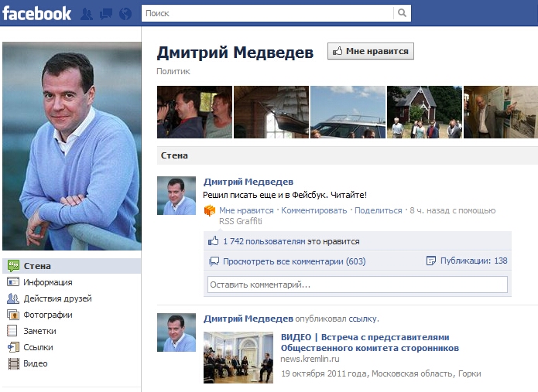Screen dimensions: 538x392
Task: Open 1 742 пользователям likes list
Action: [x=264, y=241]
